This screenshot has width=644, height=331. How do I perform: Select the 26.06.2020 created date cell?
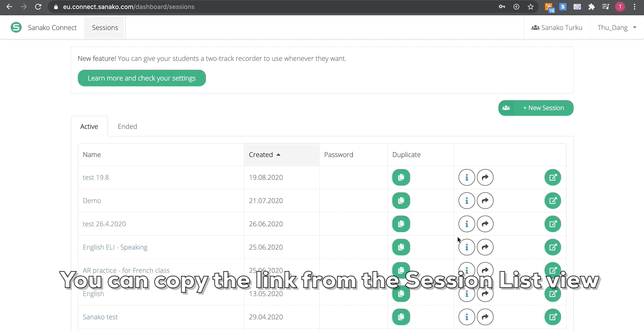point(282,224)
